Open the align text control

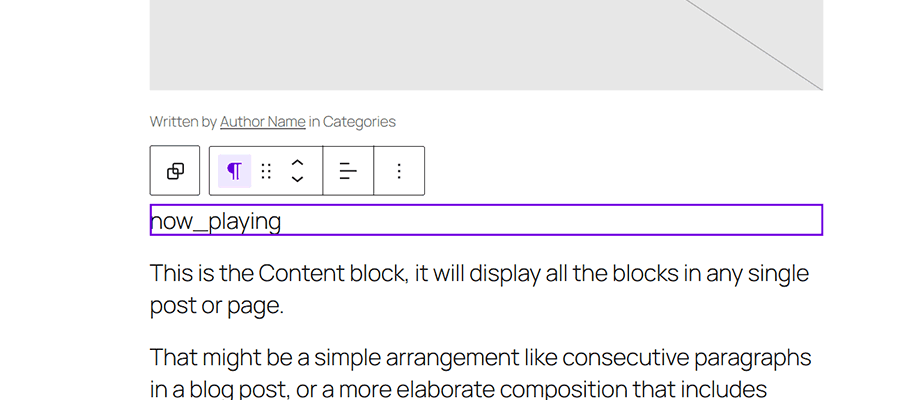[x=348, y=171]
